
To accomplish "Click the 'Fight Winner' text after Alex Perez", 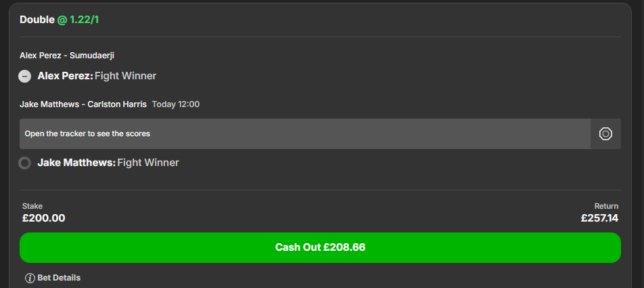I will (x=126, y=76).
